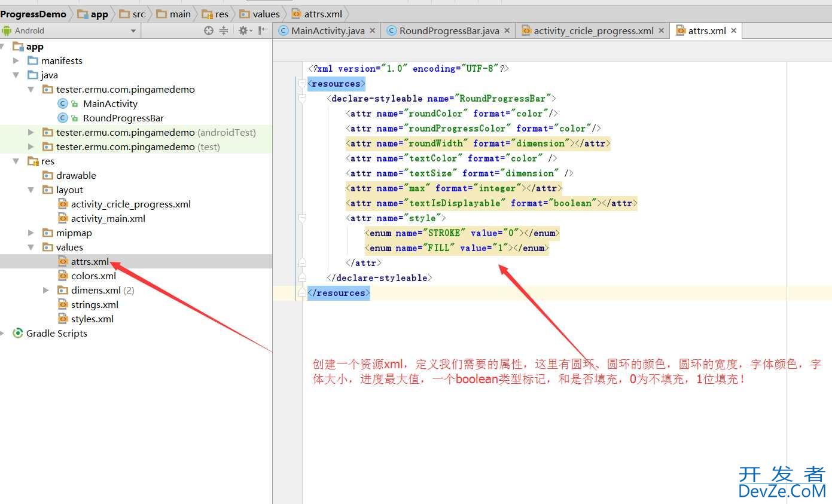Image resolution: width=832 pixels, height=504 pixels.
Task: Click the Collapse All icon in the Project panel
Action: point(224,30)
